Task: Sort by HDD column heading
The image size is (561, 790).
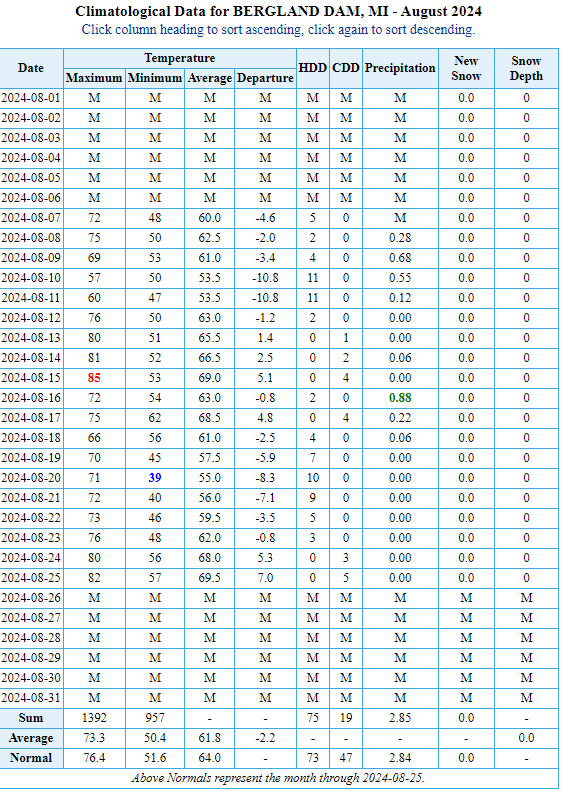Action: point(313,68)
